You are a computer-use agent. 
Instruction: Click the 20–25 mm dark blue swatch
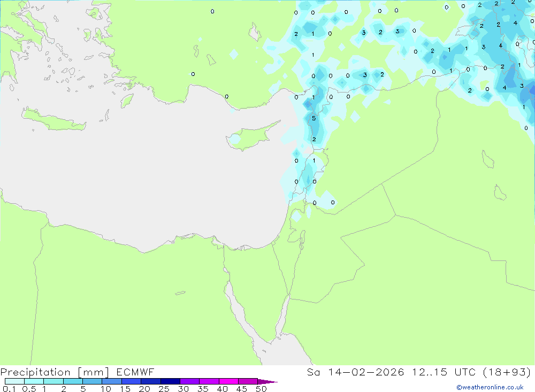click(151, 381)
